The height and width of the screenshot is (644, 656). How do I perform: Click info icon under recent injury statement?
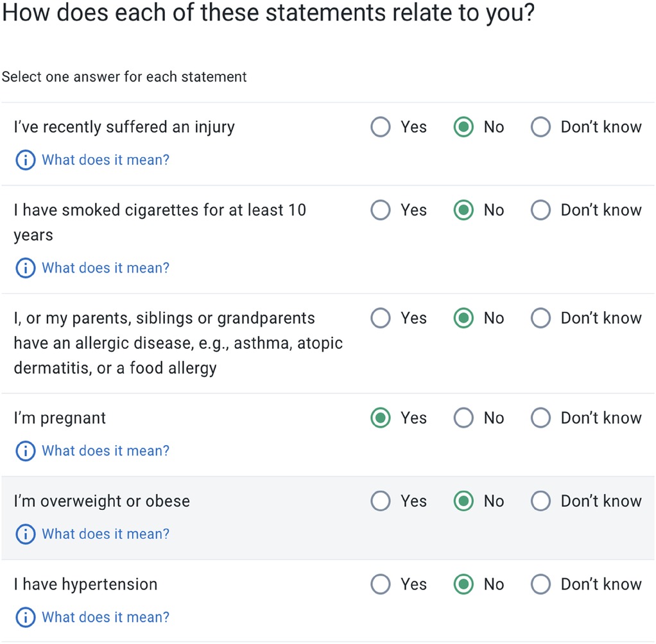pyautogui.click(x=26, y=160)
